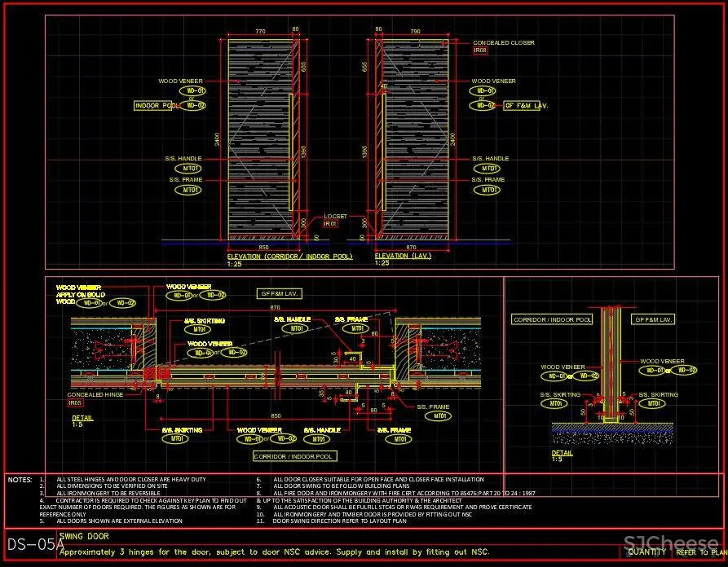Click the ELEVATION (CORRIDOR/ INDOOR POOL) title
This screenshot has width=728, height=567.
tap(289, 257)
